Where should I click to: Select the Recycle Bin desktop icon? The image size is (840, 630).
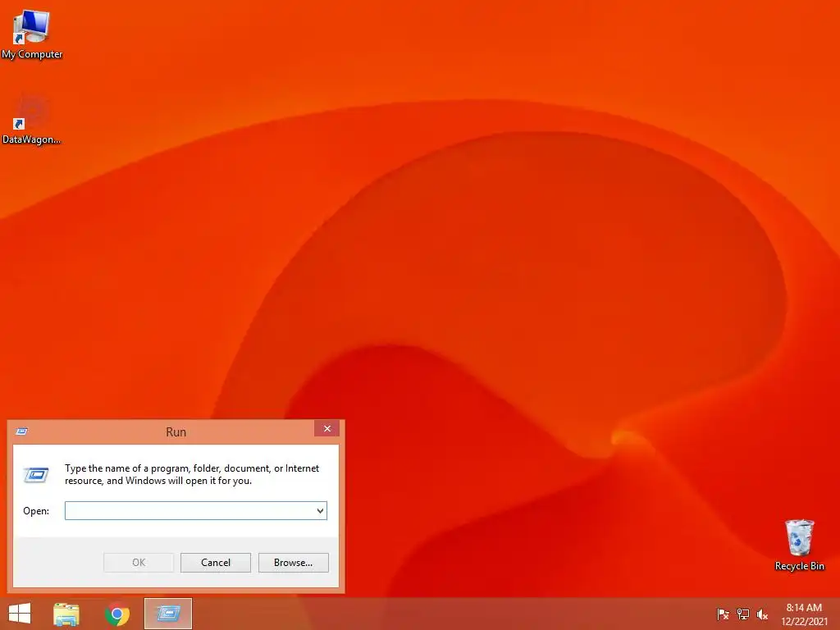[799, 545]
